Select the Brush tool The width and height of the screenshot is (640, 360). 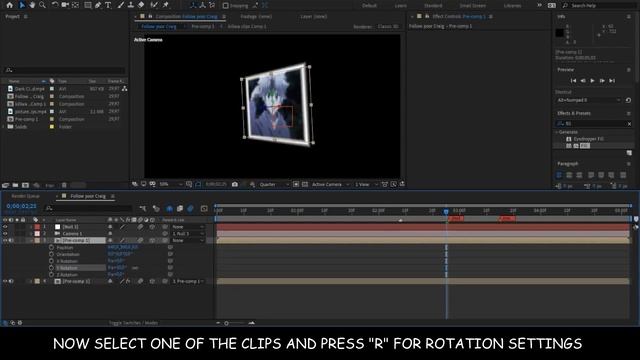tap(121, 5)
